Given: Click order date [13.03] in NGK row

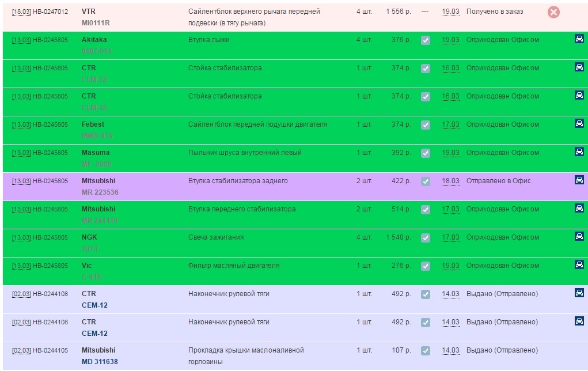Looking at the screenshot, I should pos(21,237).
